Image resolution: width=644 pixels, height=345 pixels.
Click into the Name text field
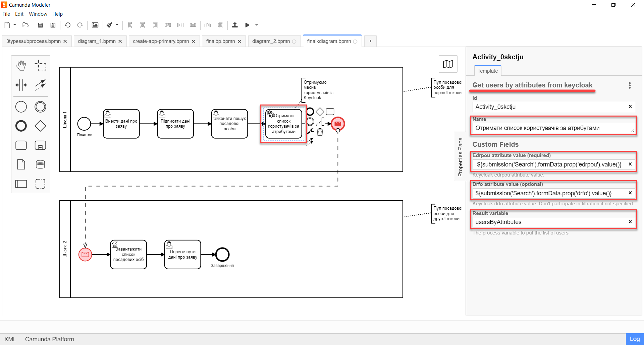click(x=554, y=128)
